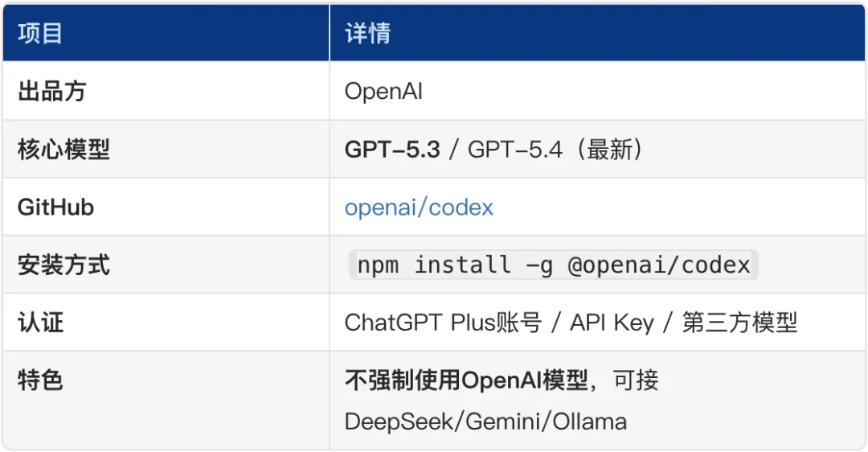Click the OpenAI value in 出品方 row
This screenshot has height=452, width=868.
383,92
